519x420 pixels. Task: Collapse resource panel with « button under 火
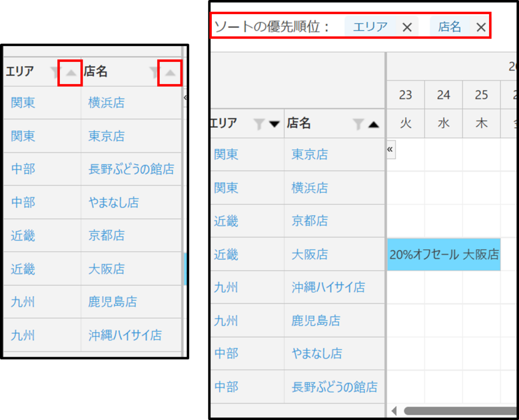click(390, 149)
